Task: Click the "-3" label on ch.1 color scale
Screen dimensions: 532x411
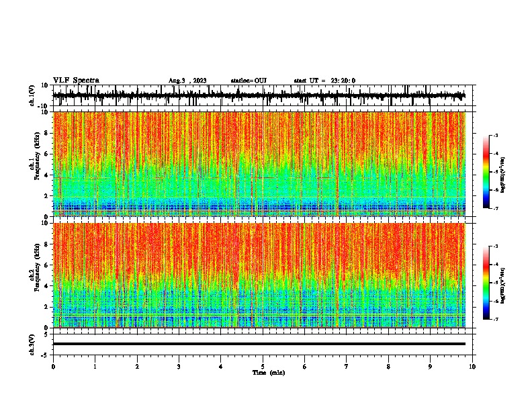Action: tap(496, 135)
